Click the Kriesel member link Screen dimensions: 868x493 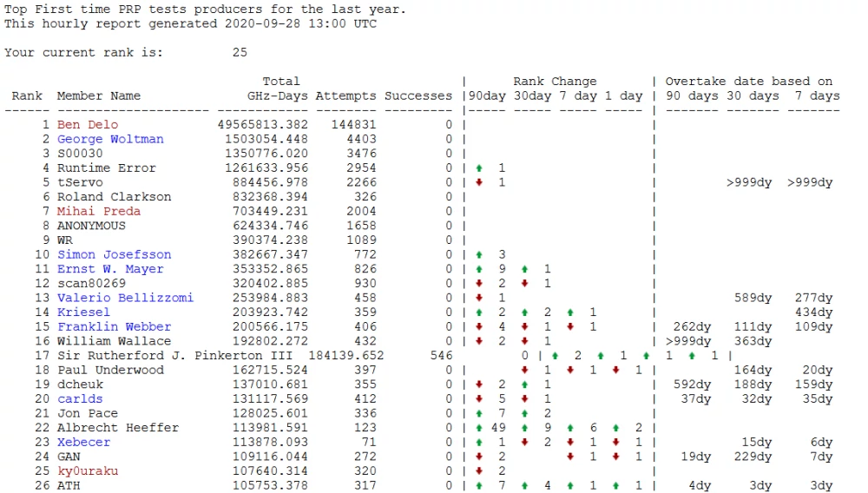(x=83, y=312)
